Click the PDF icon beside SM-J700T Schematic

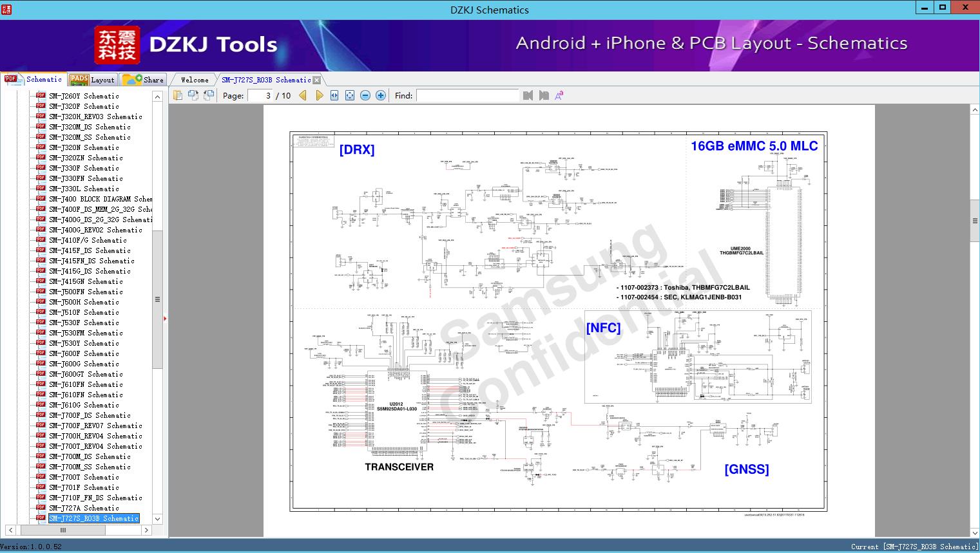coord(41,476)
